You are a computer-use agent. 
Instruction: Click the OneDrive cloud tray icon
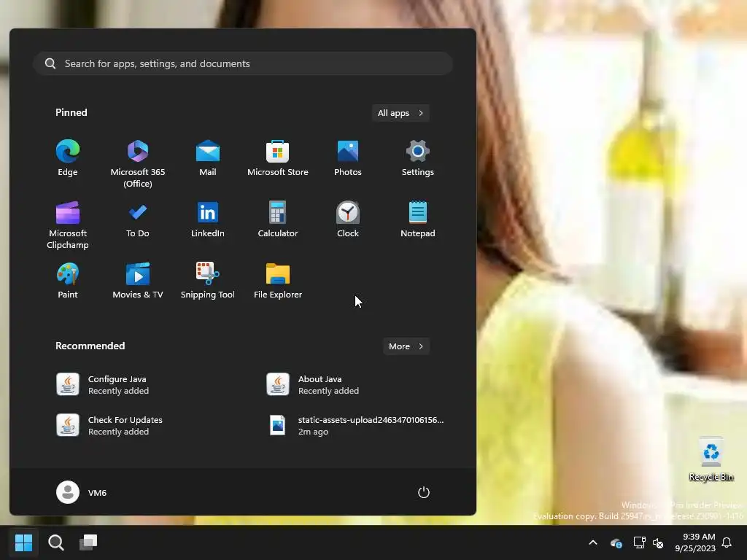pos(616,542)
